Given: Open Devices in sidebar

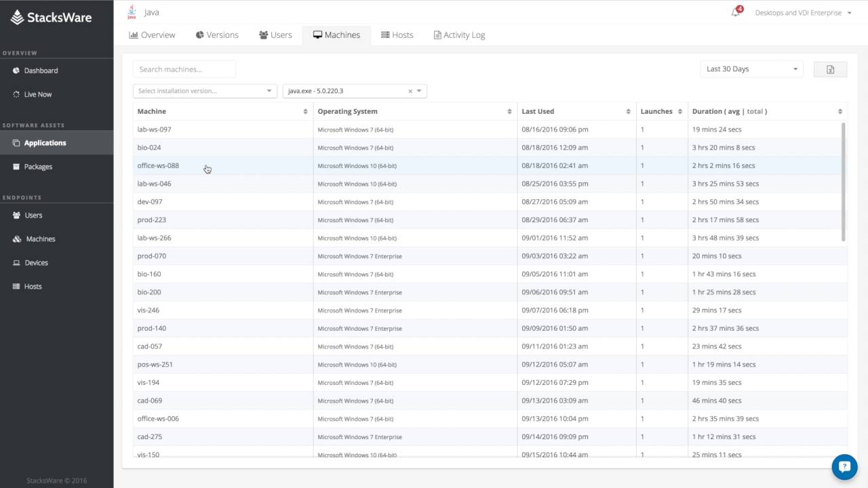Looking at the screenshot, I should coord(37,262).
